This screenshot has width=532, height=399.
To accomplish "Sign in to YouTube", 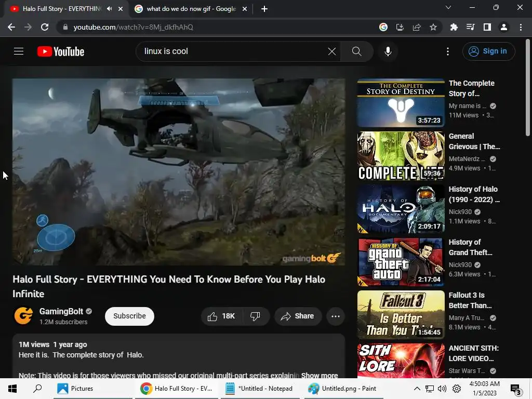I will click(488, 51).
